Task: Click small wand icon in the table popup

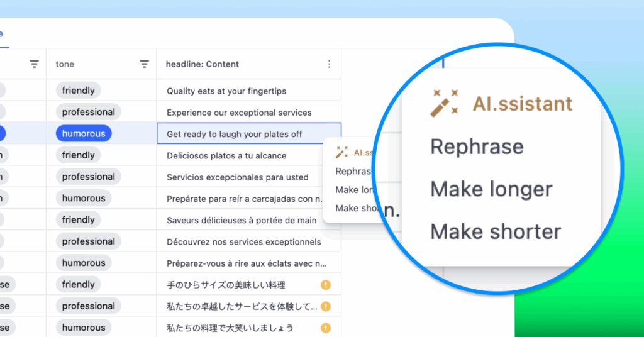Action: click(341, 153)
